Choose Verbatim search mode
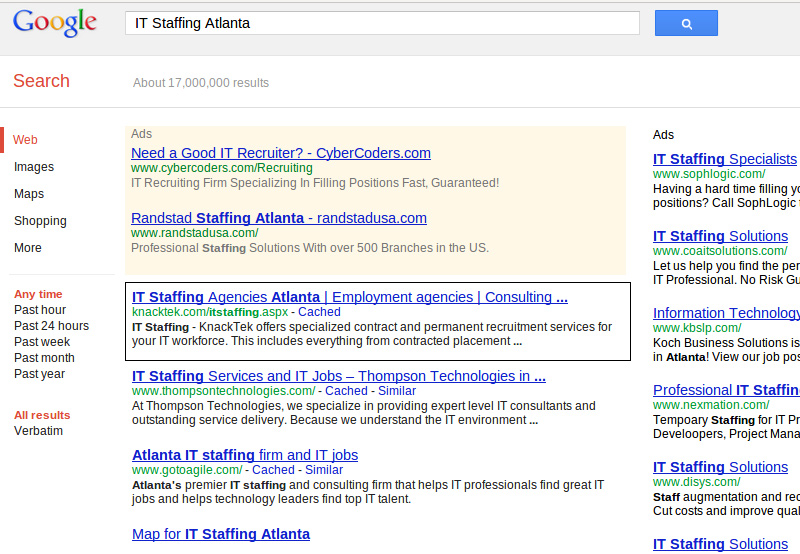Image resolution: width=800 pixels, height=554 pixels. (38, 431)
